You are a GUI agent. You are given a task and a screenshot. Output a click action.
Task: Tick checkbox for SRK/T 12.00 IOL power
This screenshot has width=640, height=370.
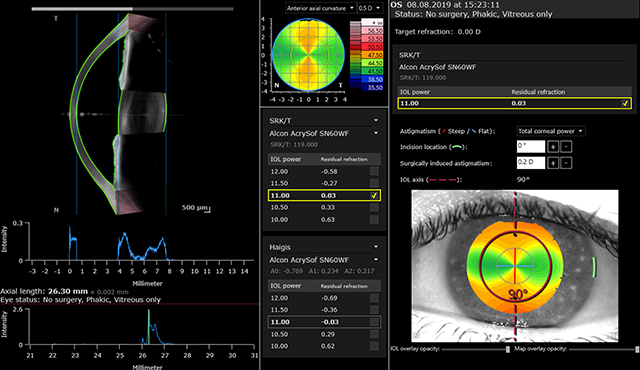(x=374, y=171)
